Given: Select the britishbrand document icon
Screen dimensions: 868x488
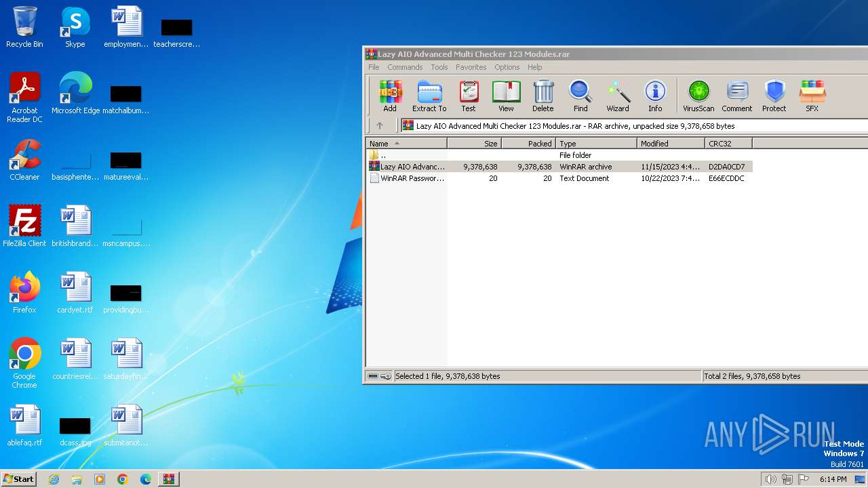Looking at the screenshot, I should pos(75,226).
